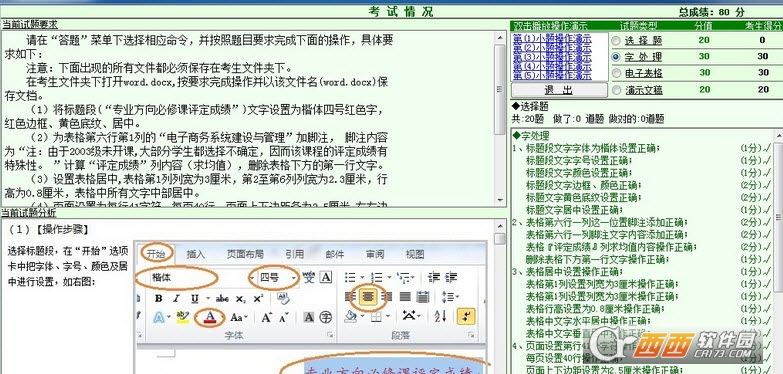The width and height of the screenshot is (783, 374).
Task: Click the Bold icon in the ribbon
Action: point(159,299)
